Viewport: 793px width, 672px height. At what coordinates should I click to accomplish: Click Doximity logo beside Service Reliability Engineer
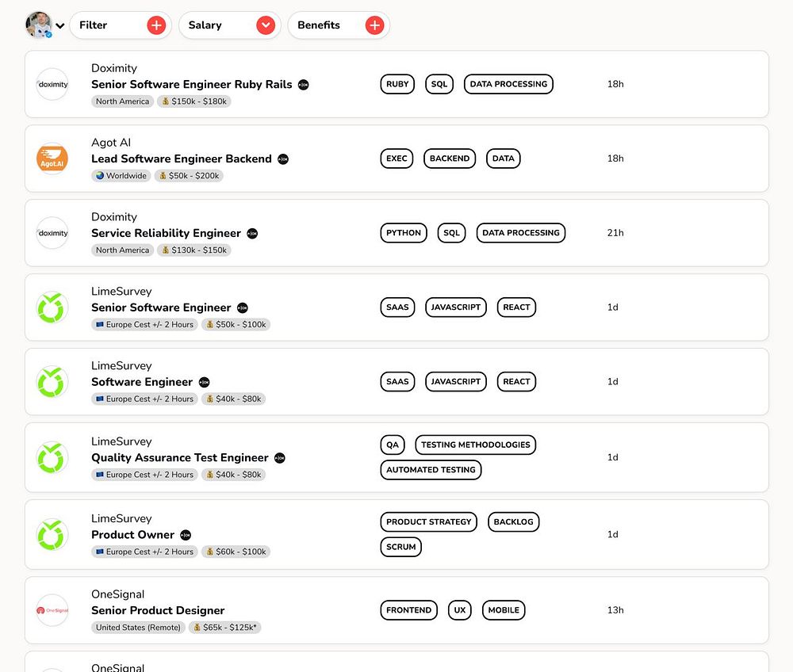coord(52,233)
